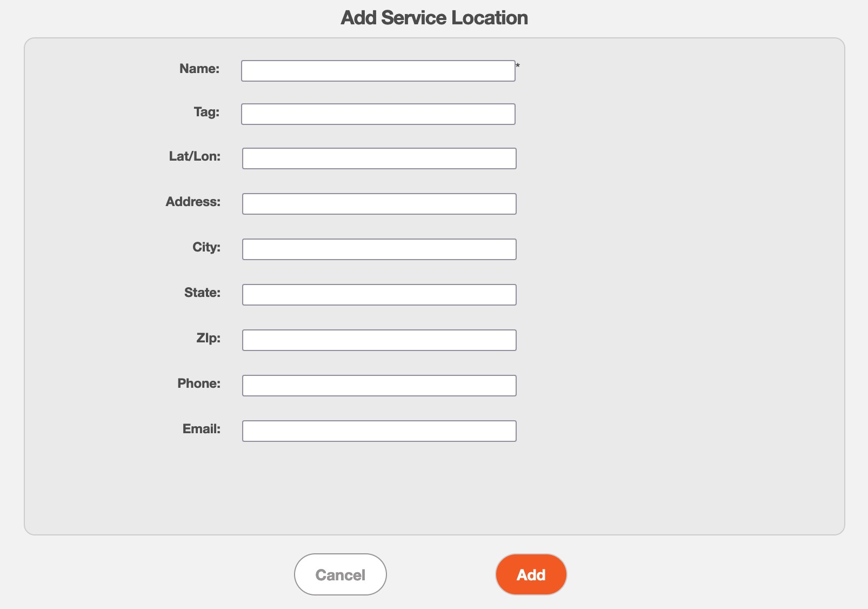Viewport: 868px width, 609px height.
Task: Click the orange Add button
Action: click(x=531, y=574)
